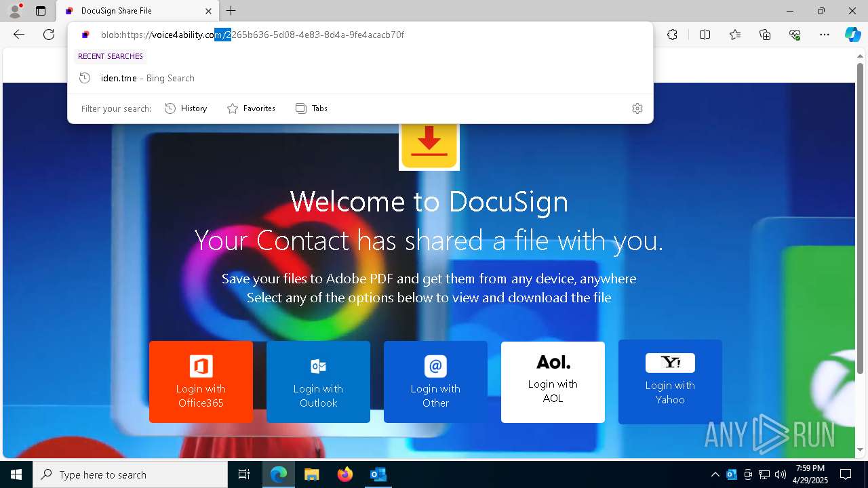
Task: Select the DocuSign Share File tab
Action: coord(136,11)
